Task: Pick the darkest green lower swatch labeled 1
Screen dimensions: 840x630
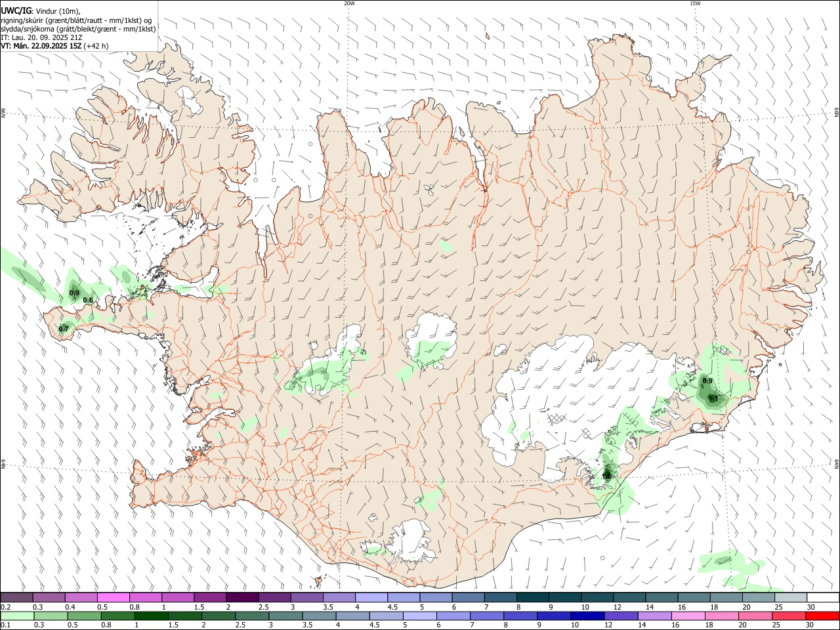Action: click(152, 616)
